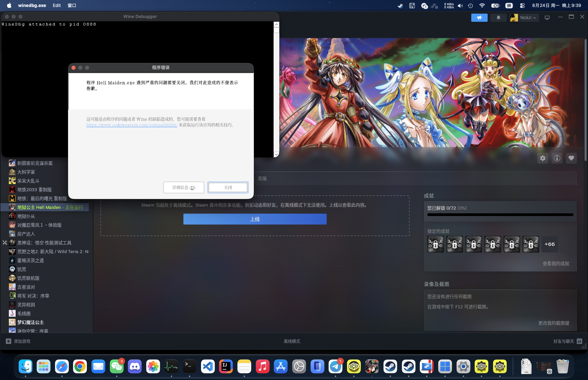
Task: Open 好友与聊天 friends and chat
Action: pos(568,341)
